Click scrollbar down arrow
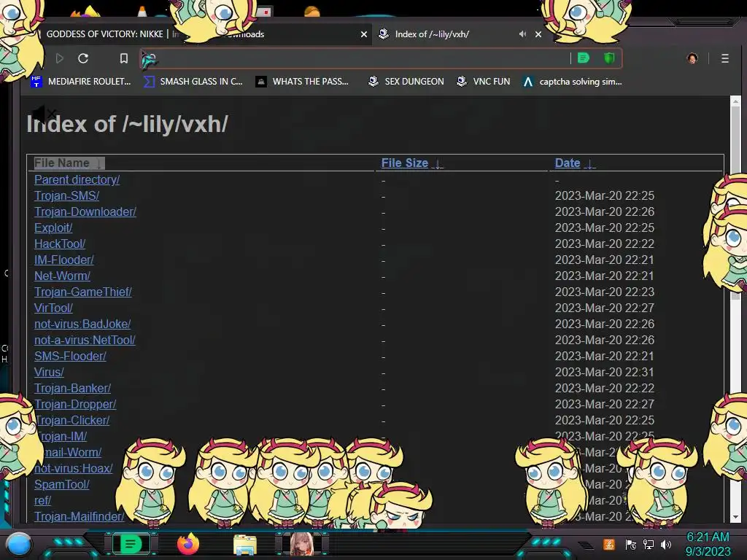Image resolution: width=747 pixels, height=560 pixels. (x=735, y=517)
